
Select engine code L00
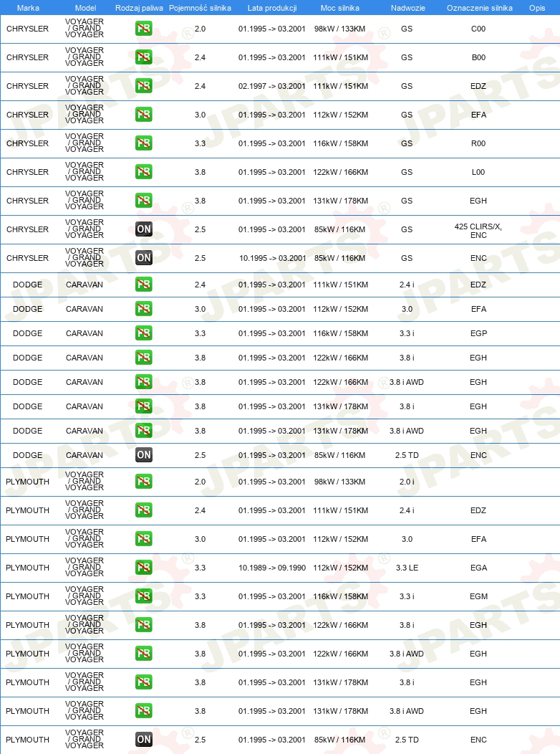[478, 172]
